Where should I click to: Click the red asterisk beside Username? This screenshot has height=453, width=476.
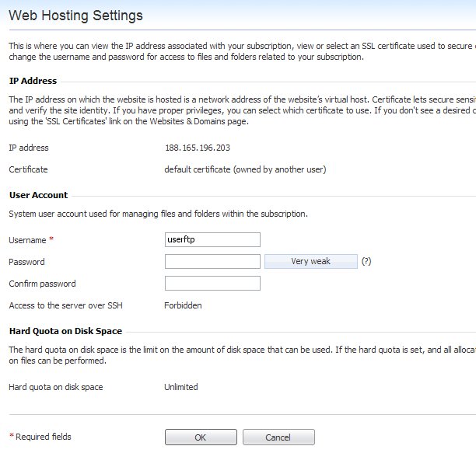[51, 240]
